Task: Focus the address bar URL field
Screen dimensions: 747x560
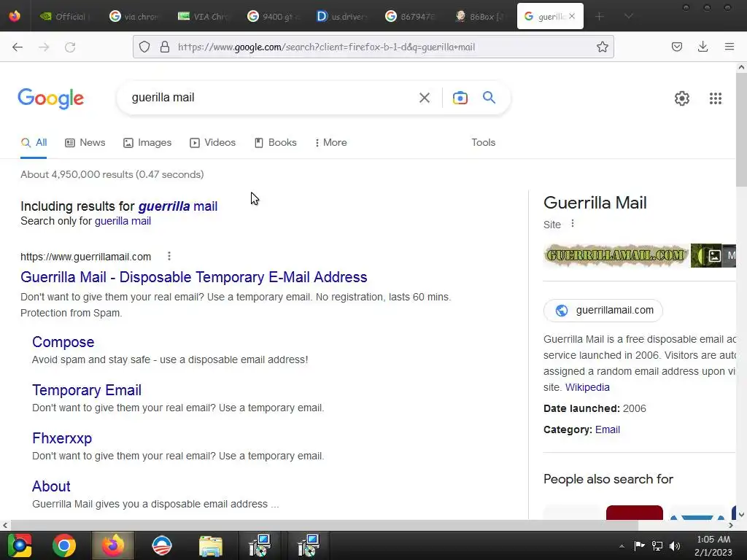Action: click(x=373, y=47)
